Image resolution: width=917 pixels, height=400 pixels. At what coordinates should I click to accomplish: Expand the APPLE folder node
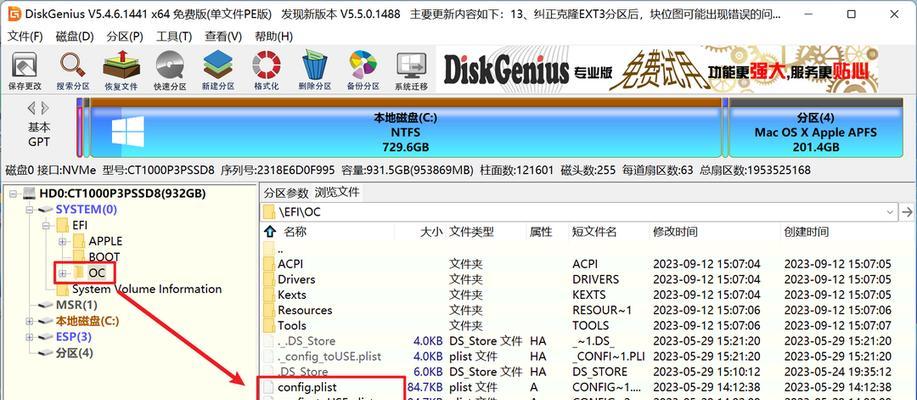click(x=62, y=241)
